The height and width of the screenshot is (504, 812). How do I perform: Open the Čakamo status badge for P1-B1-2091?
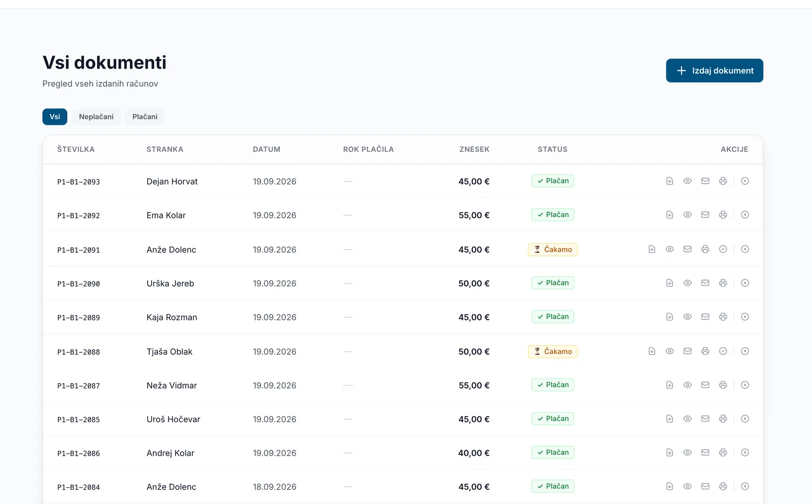[x=553, y=250]
